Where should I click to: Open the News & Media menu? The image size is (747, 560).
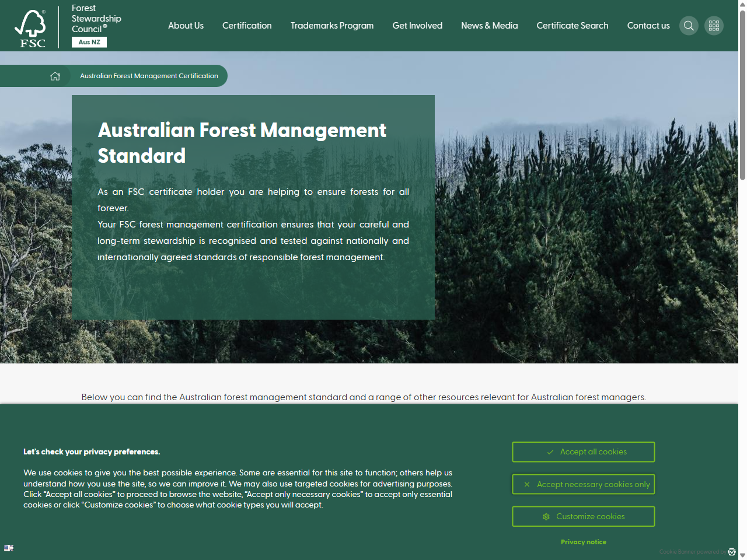[490, 26]
